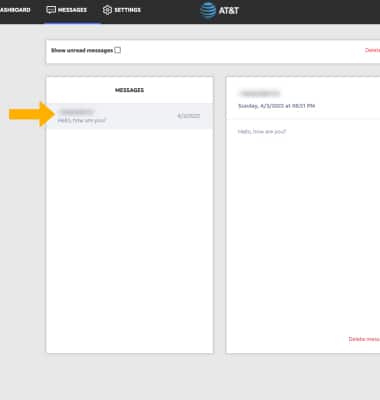Click the red Delete link at top right

(x=372, y=50)
